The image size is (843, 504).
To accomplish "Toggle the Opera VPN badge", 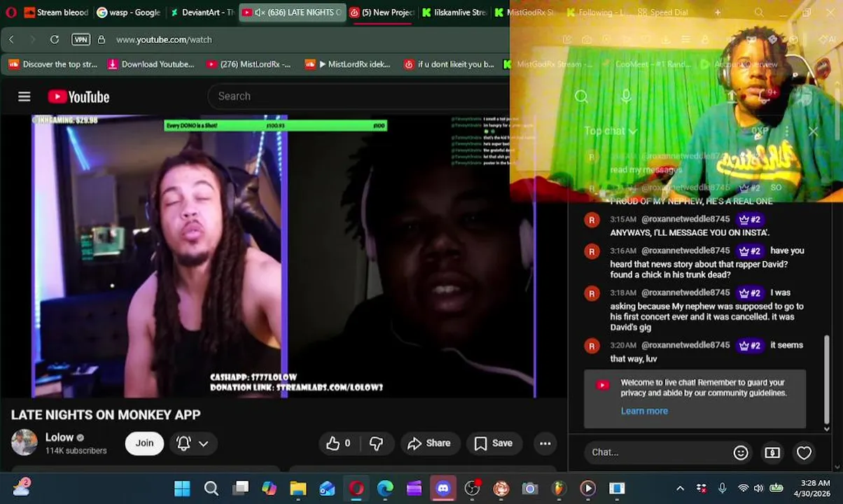I will tap(81, 40).
